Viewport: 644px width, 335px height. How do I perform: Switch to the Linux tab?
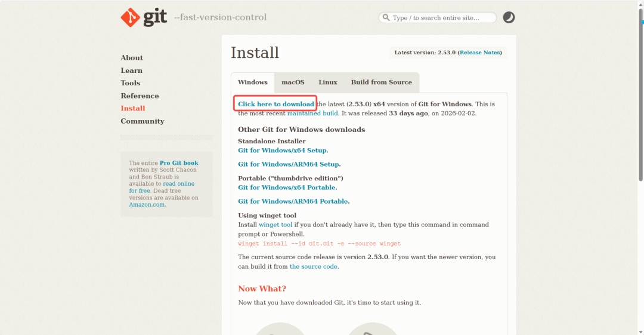(328, 82)
